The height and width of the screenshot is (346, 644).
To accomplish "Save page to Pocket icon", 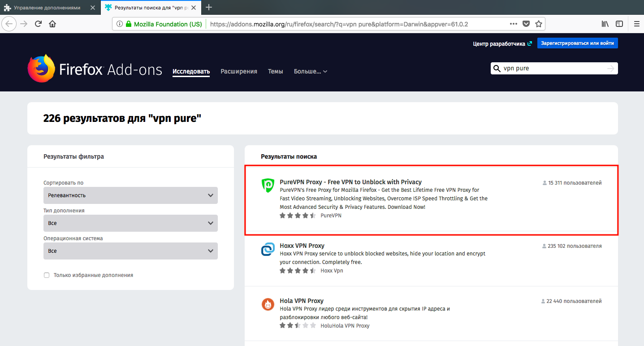I will (x=527, y=24).
